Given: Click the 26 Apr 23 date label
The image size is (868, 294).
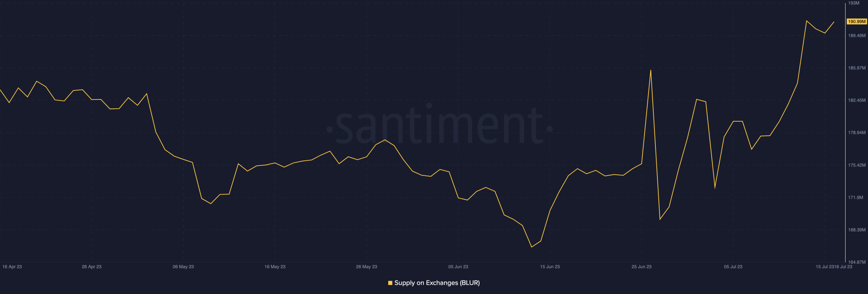Looking at the screenshot, I should click(92, 267).
